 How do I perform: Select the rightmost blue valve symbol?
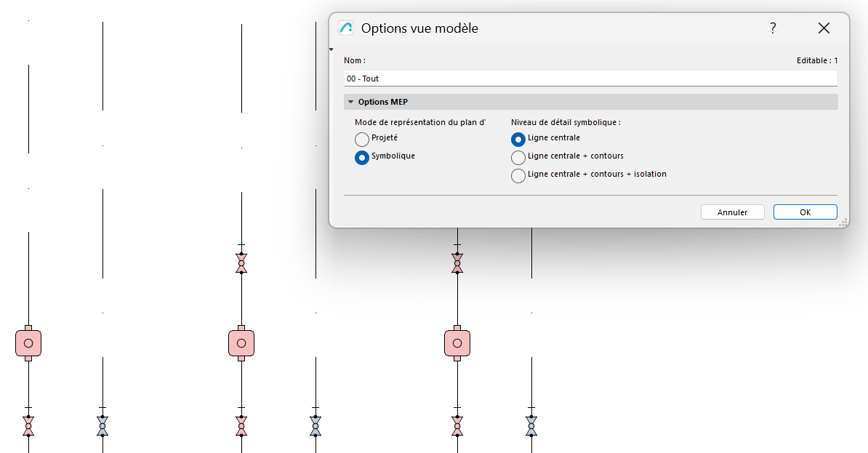(x=531, y=426)
